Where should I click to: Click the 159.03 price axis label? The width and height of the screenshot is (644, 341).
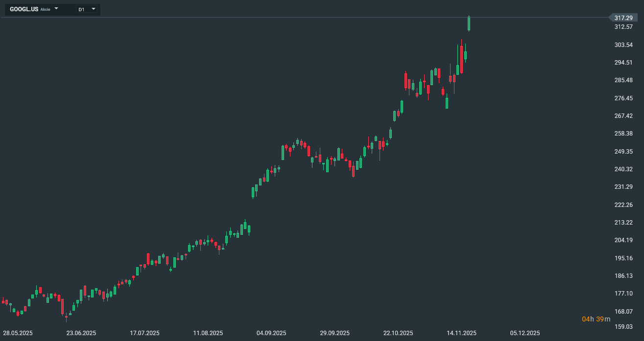[623, 327]
